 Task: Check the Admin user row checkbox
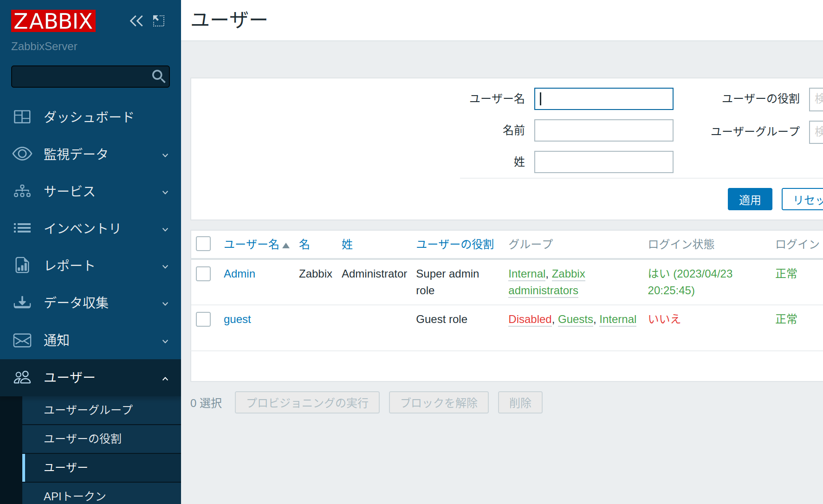point(203,274)
